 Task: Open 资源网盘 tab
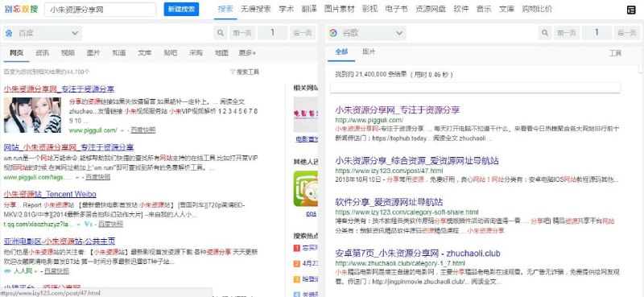431,9
